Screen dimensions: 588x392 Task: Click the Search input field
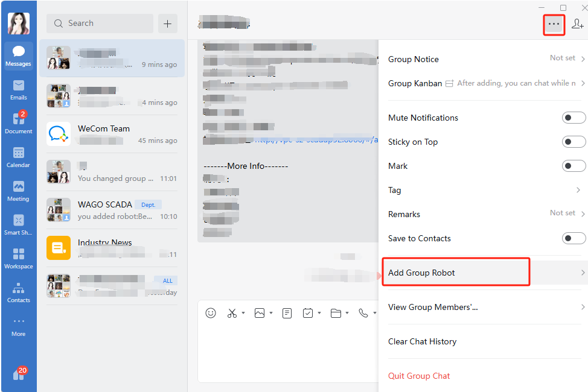pyautogui.click(x=100, y=24)
